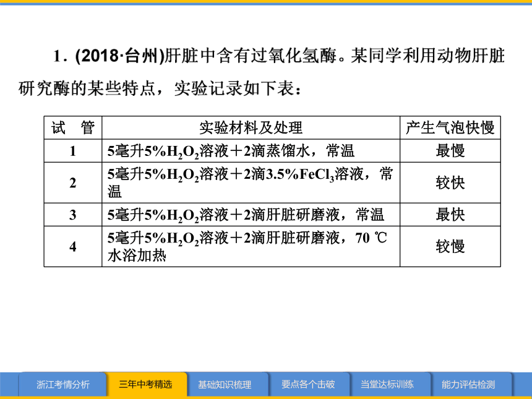This screenshot has height=399, width=532.
Task: Click the (2018·台州) source label
Action: pyautogui.click(x=119, y=56)
